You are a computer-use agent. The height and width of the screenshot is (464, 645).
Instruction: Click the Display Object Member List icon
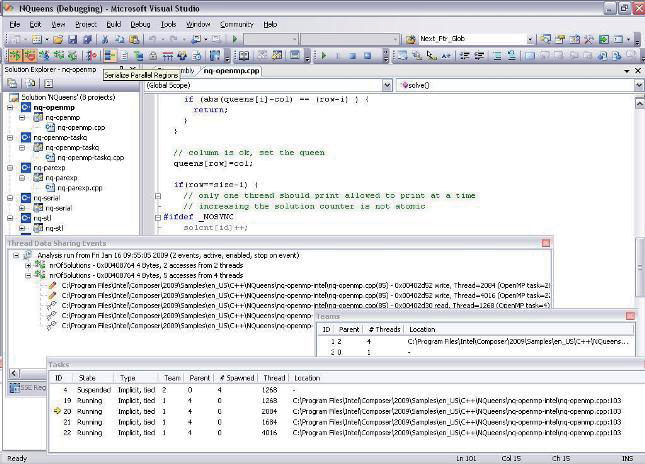click(402, 56)
